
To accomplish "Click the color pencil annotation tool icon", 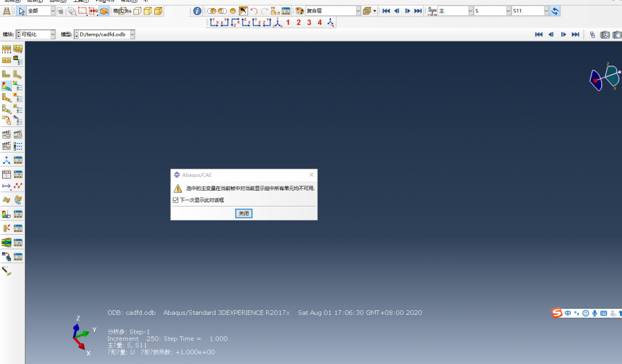I will 6,271.
